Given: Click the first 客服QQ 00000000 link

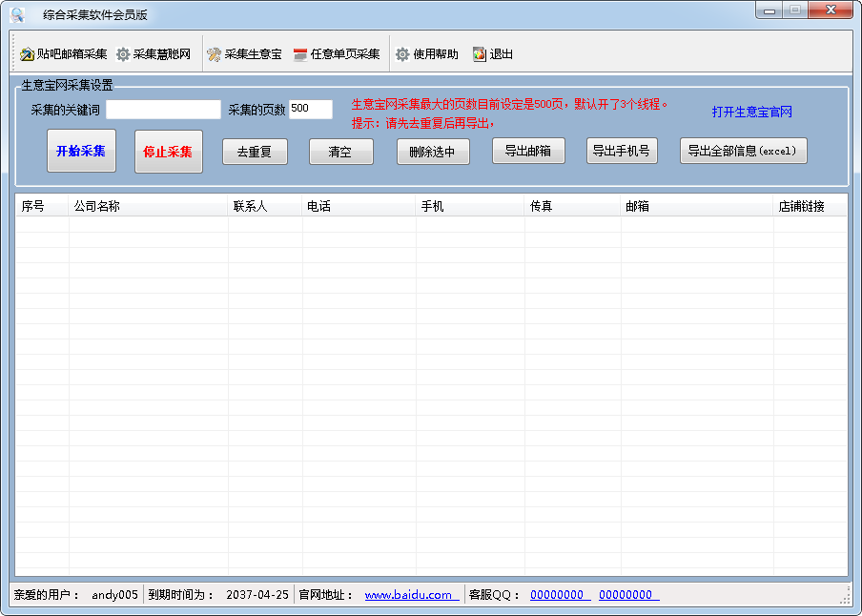Looking at the screenshot, I should pyautogui.click(x=558, y=595).
